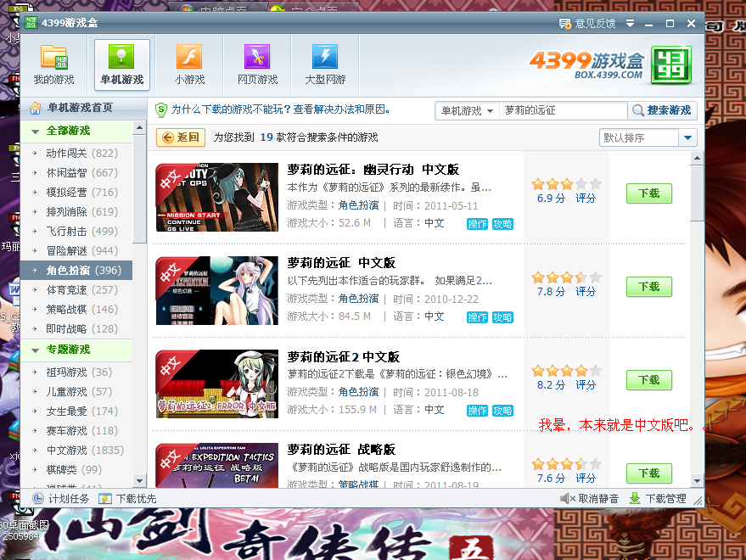Select 冒险解谜 (944) category
Screen dimensions: 746x560
76,251
